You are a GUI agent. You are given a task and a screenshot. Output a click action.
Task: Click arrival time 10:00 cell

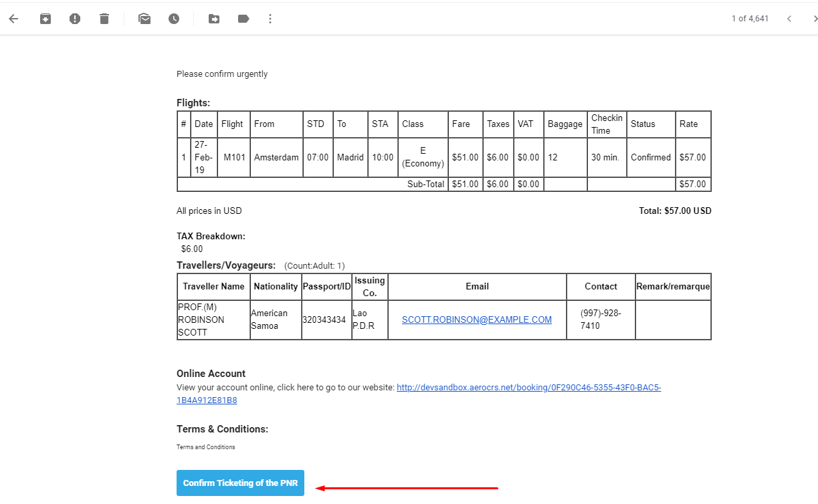click(x=383, y=158)
